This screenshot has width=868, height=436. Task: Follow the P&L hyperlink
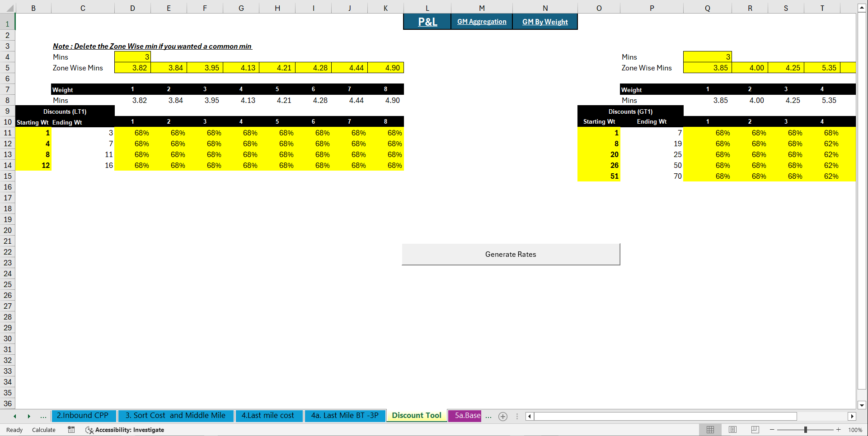point(426,21)
